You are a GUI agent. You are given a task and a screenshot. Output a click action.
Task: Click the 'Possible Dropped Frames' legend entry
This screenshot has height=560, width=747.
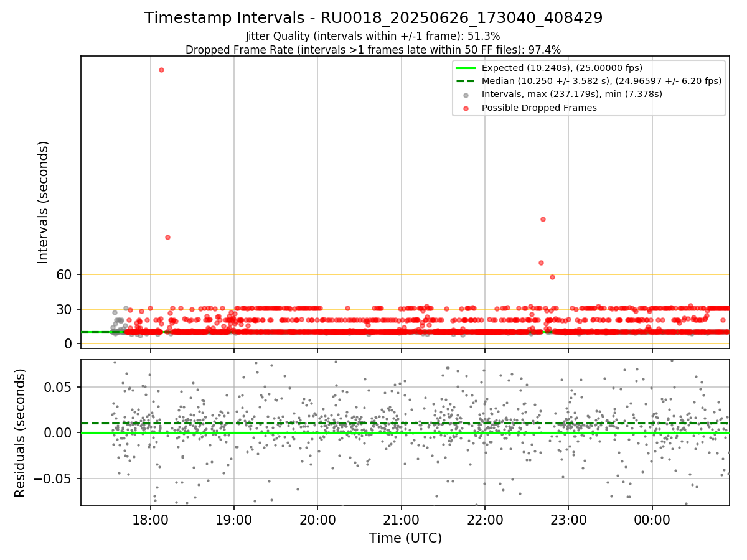539,108
